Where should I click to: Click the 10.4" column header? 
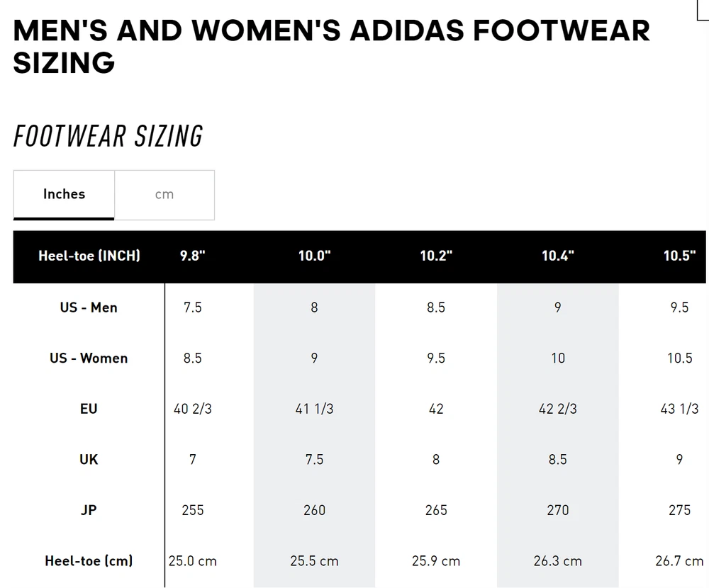(558, 256)
